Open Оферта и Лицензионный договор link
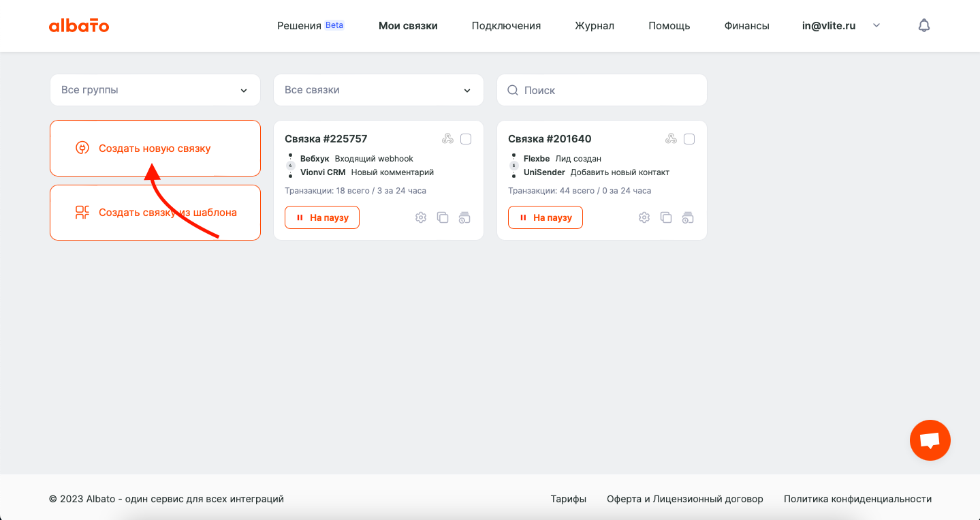This screenshot has width=980, height=520. (x=685, y=499)
